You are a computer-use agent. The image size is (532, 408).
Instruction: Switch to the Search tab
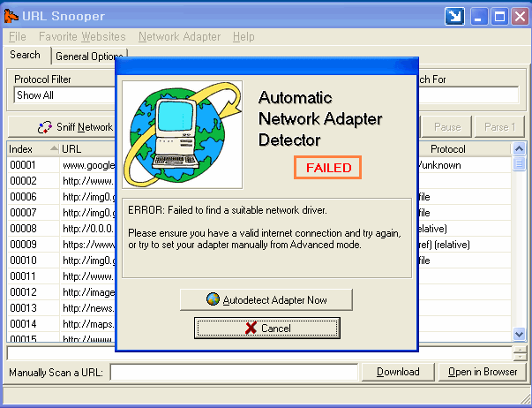pyautogui.click(x=26, y=55)
